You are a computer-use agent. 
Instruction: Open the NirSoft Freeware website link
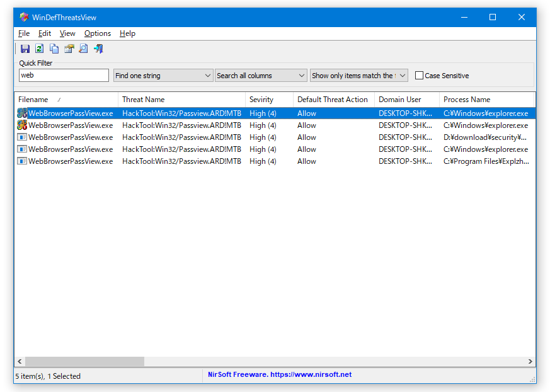click(x=280, y=374)
